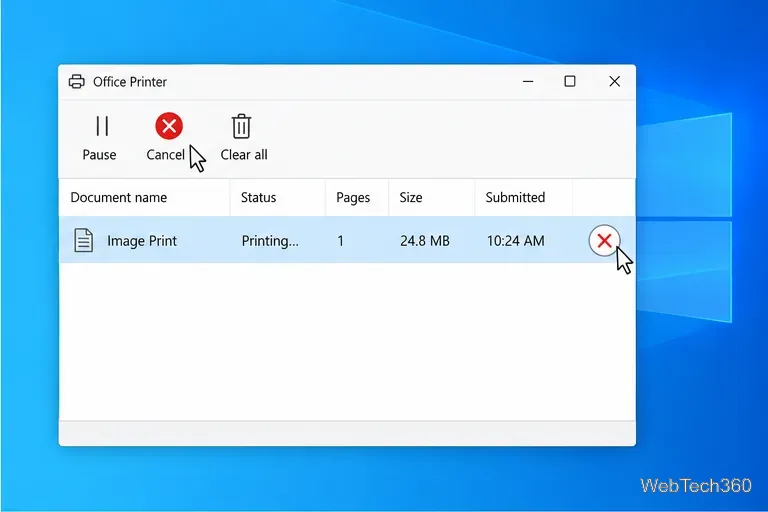Screen dimensions: 768x512
Task: Click the 'Printing...' status cell
Action: 270,241
